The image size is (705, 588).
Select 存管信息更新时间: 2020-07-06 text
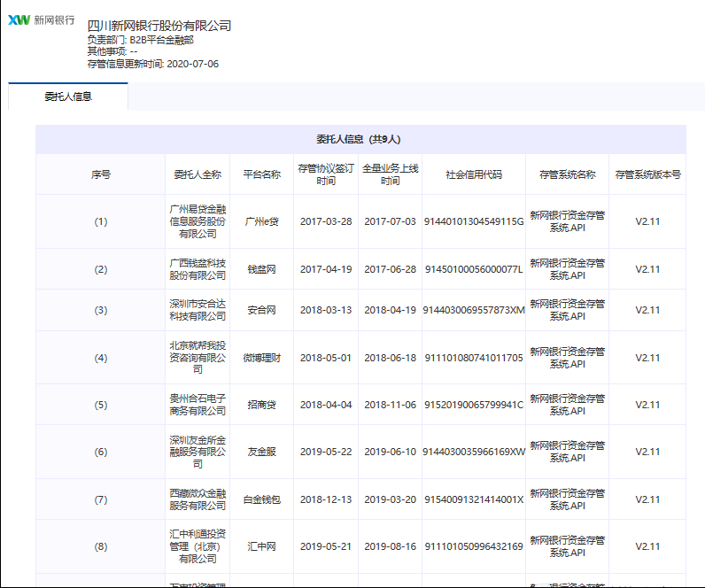pos(153,64)
